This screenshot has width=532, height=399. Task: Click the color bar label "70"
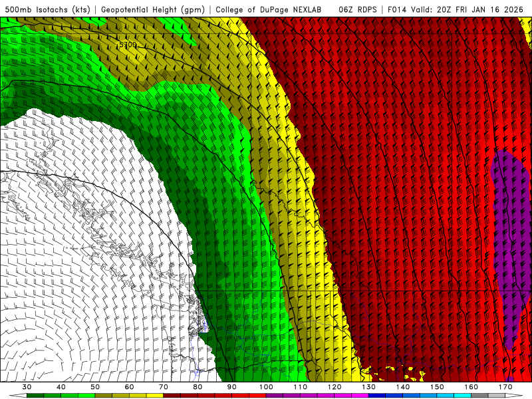pos(163,387)
